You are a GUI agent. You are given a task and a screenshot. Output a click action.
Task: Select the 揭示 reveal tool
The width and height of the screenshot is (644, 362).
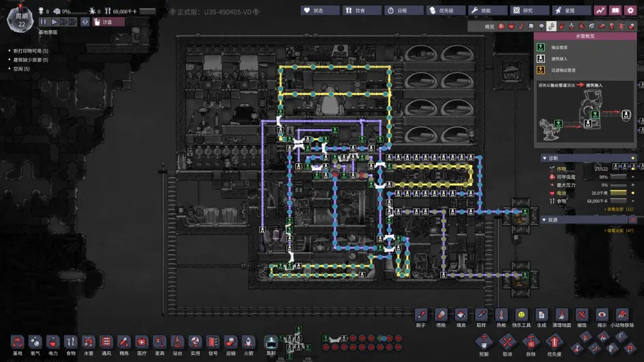(x=602, y=318)
